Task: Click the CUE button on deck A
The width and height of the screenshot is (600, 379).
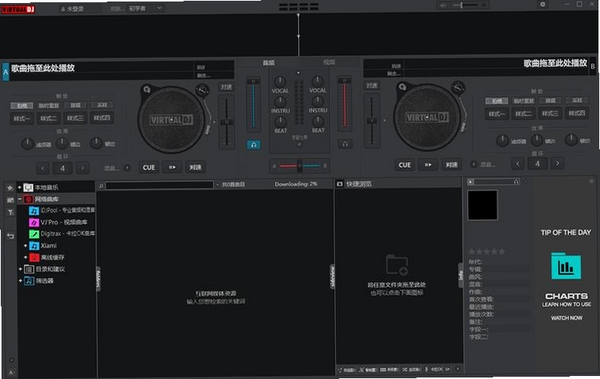Action: click(x=149, y=168)
